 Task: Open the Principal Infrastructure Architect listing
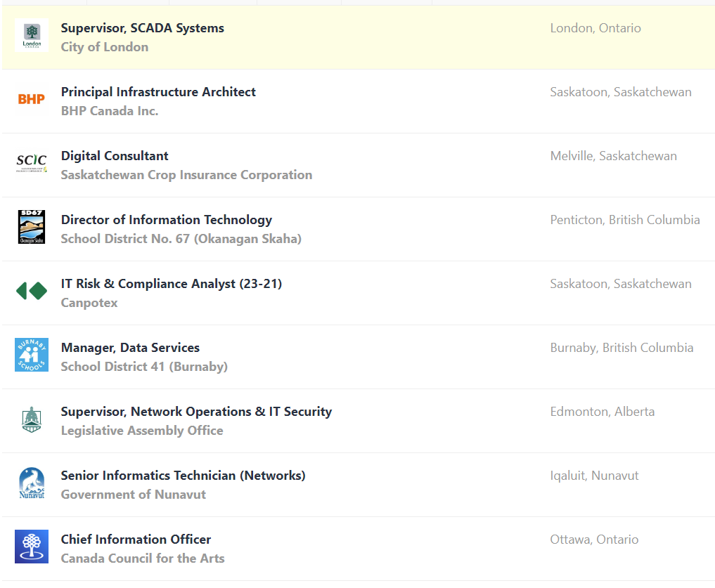pyautogui.click(x=158, y=92)
